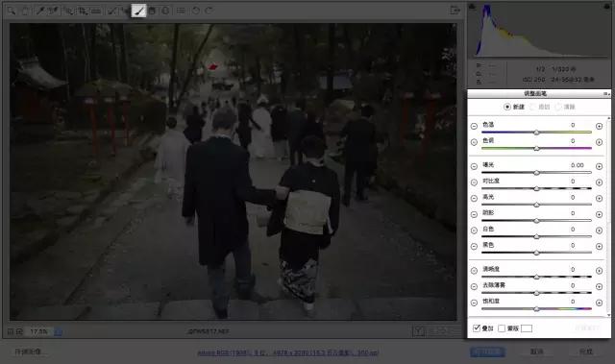Open the Adobe RGB workflow options link
This screenshot has width=615, height=364.
[x=288, y=352]
